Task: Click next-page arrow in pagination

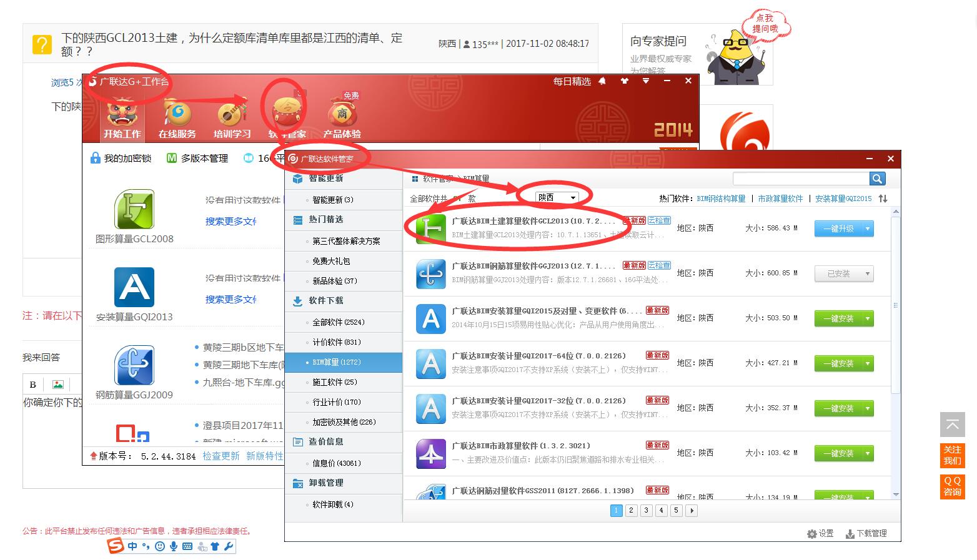Action: point(692,510)
